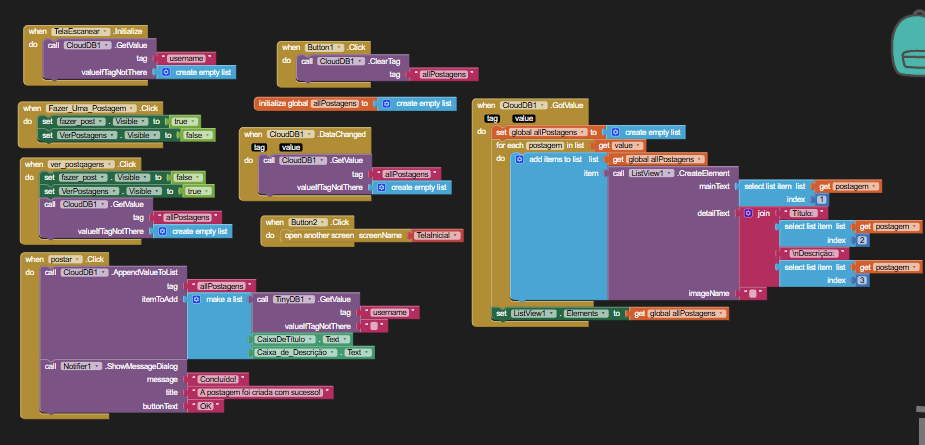
Task: Click the 'OK' buttonText string block
Action: [204, 406]
